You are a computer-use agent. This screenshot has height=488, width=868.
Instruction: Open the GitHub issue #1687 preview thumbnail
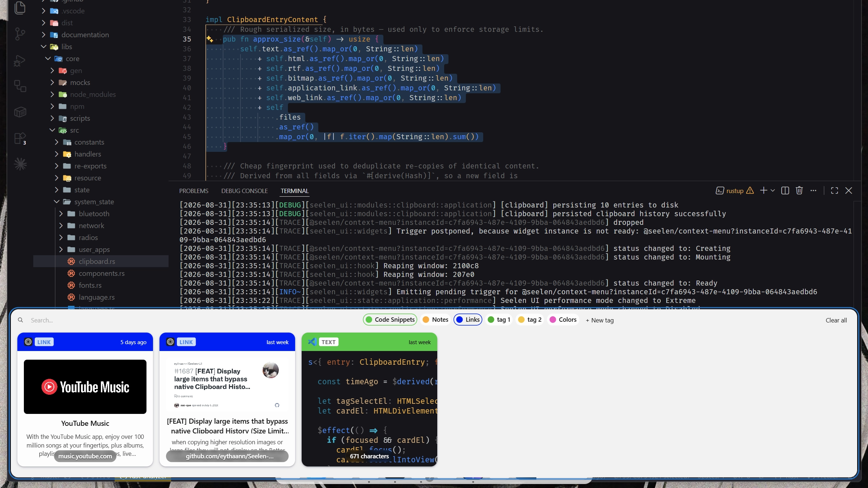coord(227,385)
